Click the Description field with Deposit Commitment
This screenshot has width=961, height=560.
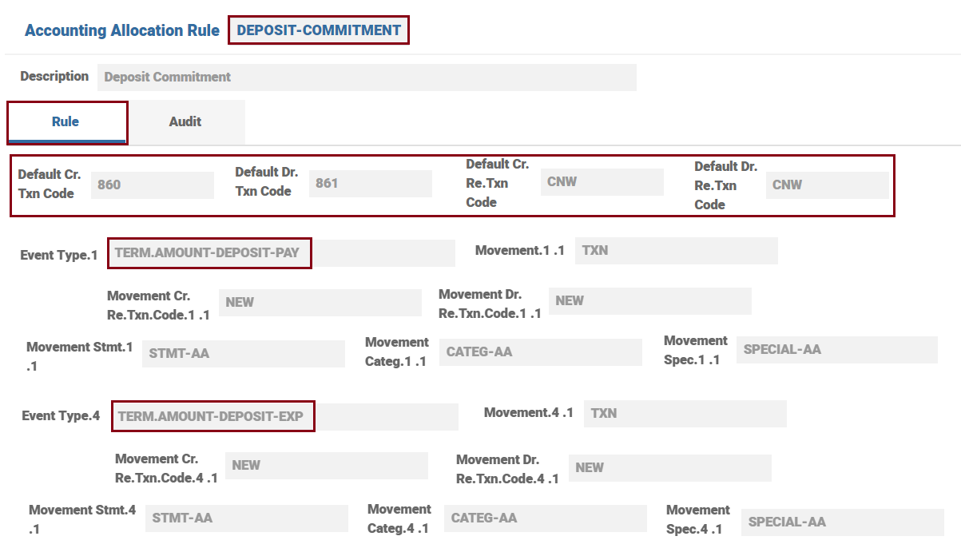point(367,77)
